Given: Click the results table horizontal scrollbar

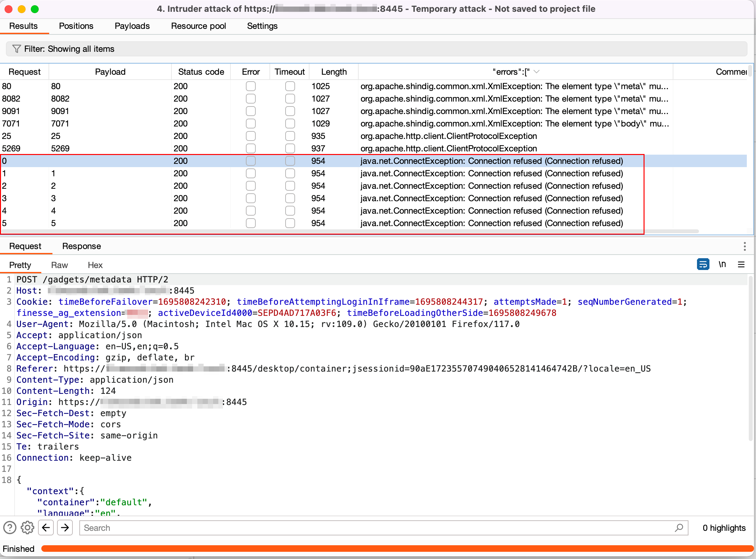Looking at the screenshot, I should [350, 231].
